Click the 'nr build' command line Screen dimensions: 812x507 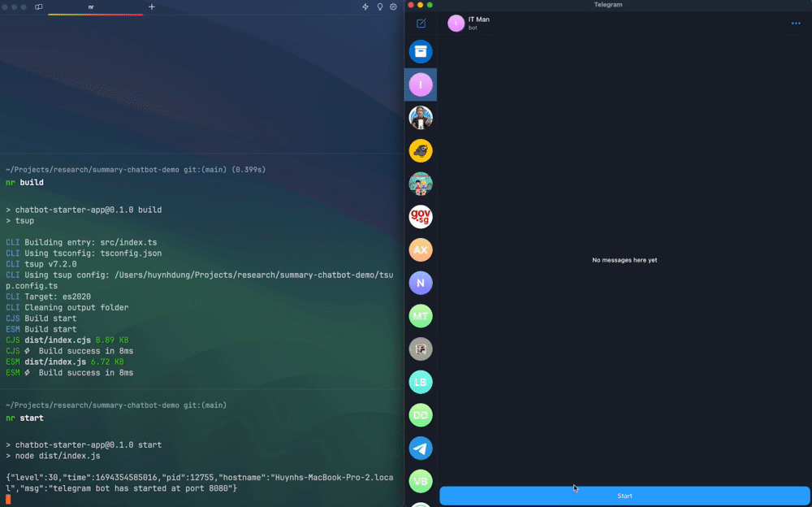(25, 183)
